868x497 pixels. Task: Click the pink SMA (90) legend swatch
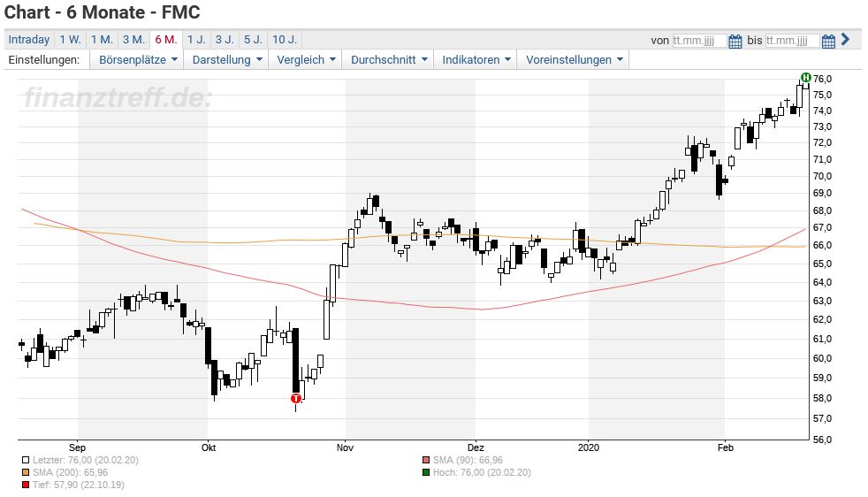426,460
